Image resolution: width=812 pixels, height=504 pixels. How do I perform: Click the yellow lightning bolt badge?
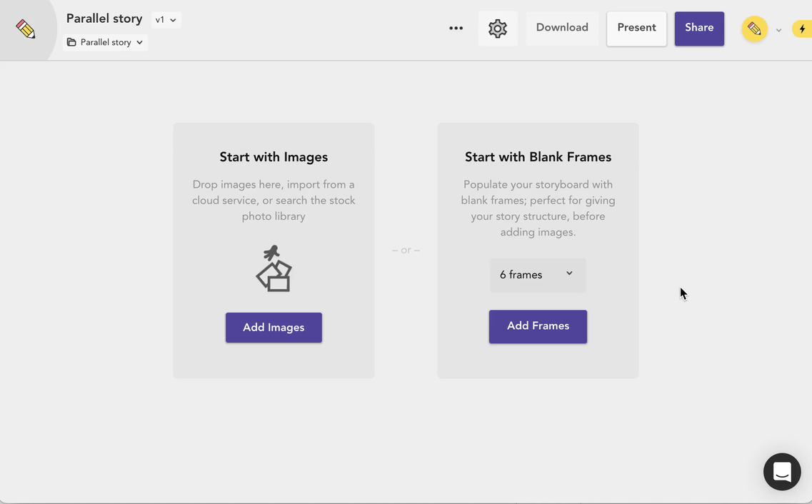click(802, 29)
